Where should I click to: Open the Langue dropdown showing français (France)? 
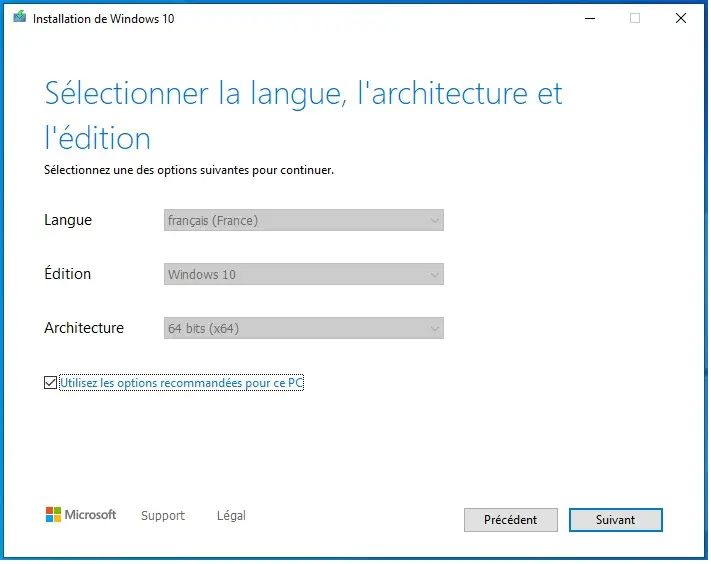click(305, 221)
